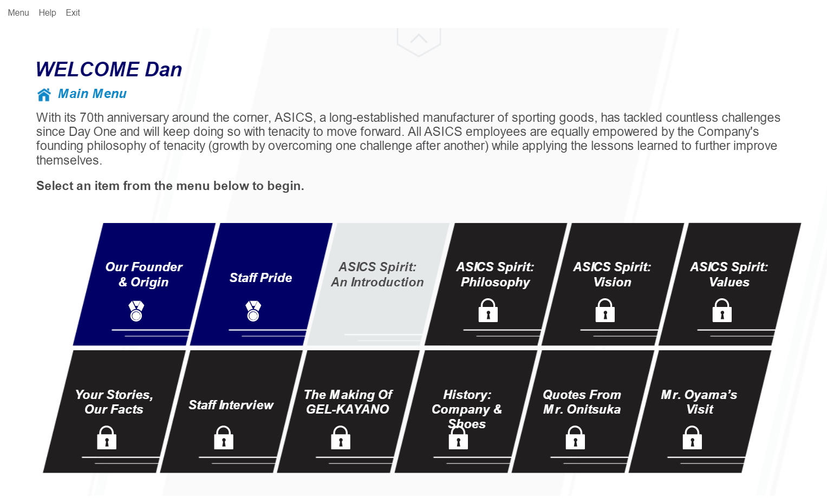Follow the Main Menu link
827x504 pixels.
pos(92,94)
